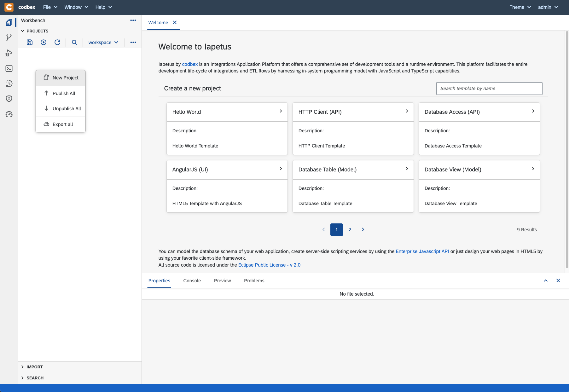569x392 pixels.
Task: Click the search magnifier icon in Projects toolbar
Action: tap(74, 42)
